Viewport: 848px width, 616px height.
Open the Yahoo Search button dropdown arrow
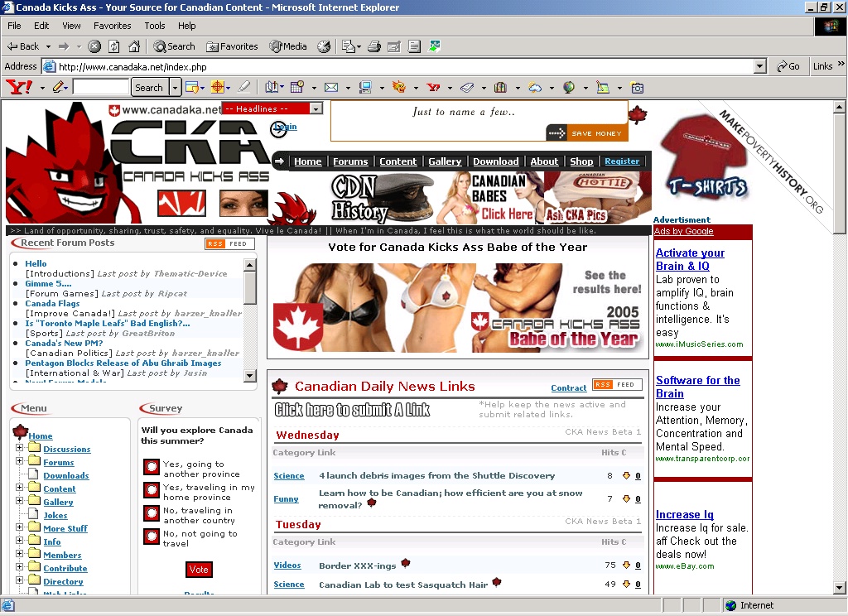[x=175, y=87]
